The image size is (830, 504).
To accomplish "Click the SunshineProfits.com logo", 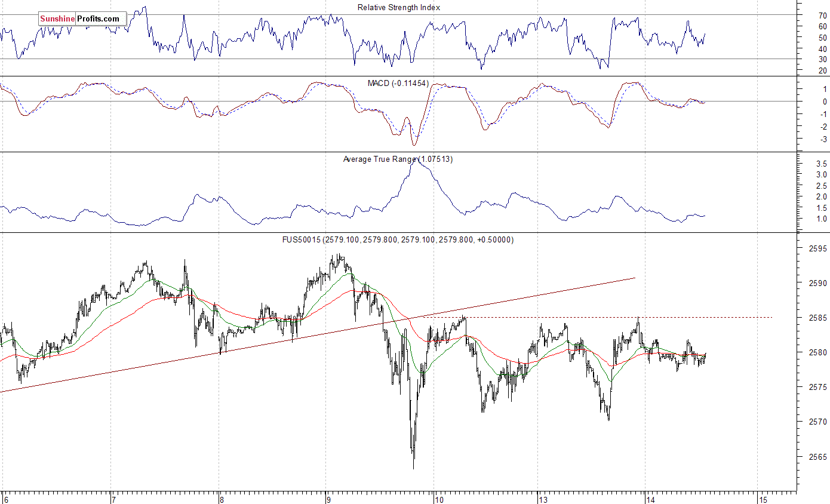I will [x=82, y=19].
